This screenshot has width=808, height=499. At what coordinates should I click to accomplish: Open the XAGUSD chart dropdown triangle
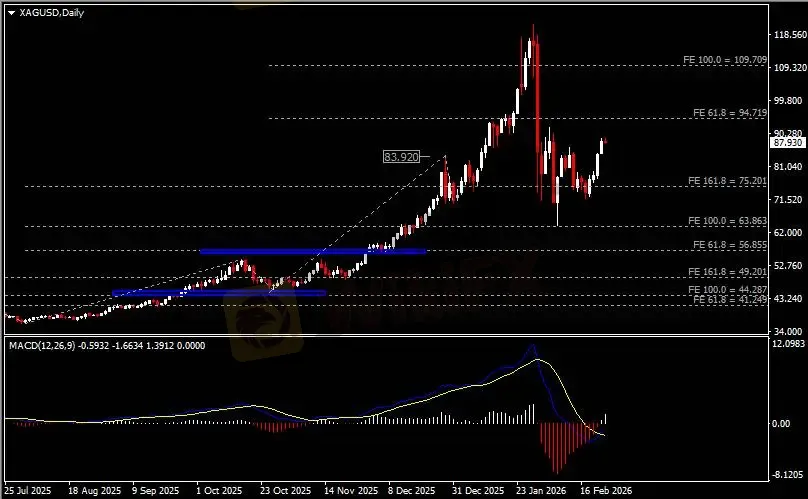11,13
